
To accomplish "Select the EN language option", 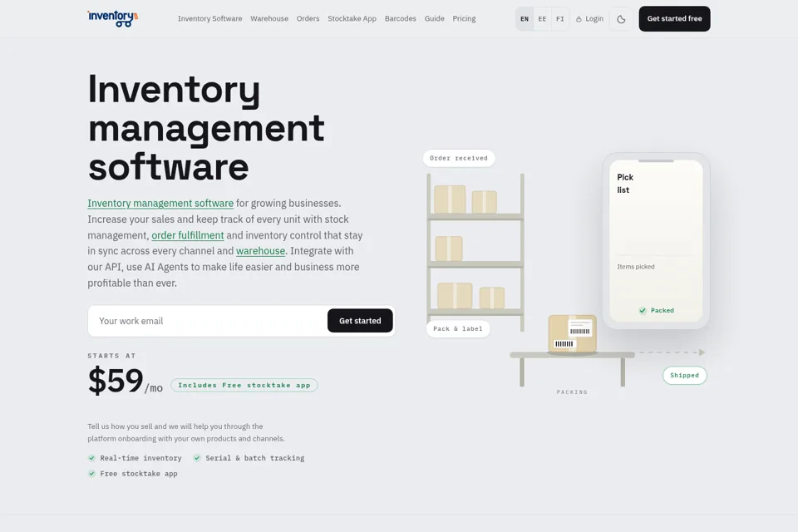I will 525,19.
